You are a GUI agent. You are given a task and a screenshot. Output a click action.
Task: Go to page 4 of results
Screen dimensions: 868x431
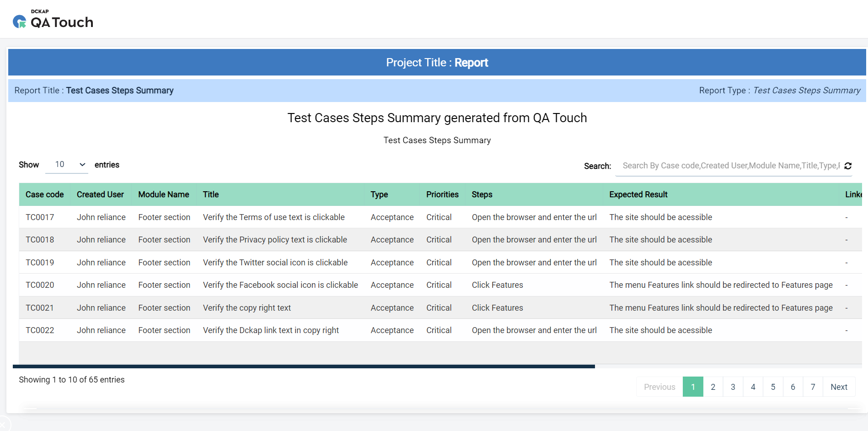pos(753,387)
